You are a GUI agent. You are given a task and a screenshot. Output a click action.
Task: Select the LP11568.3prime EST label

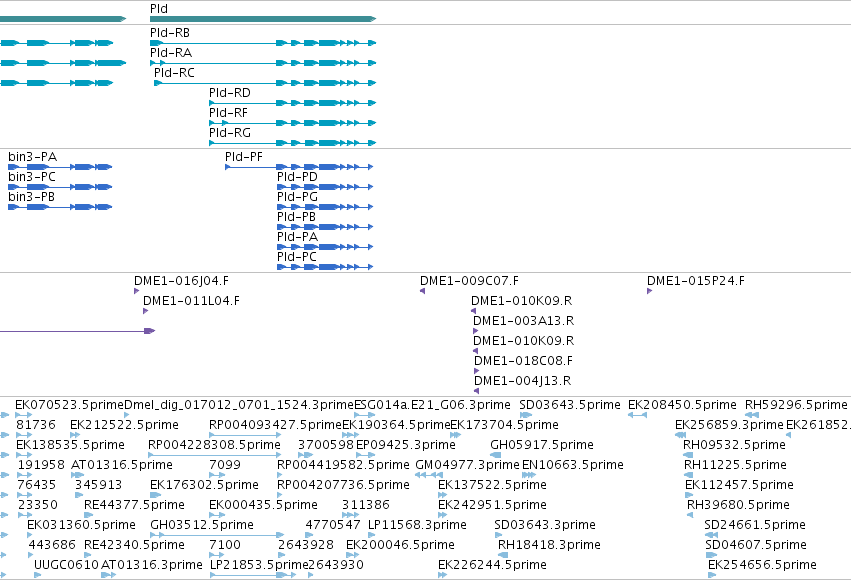[417, 526]
